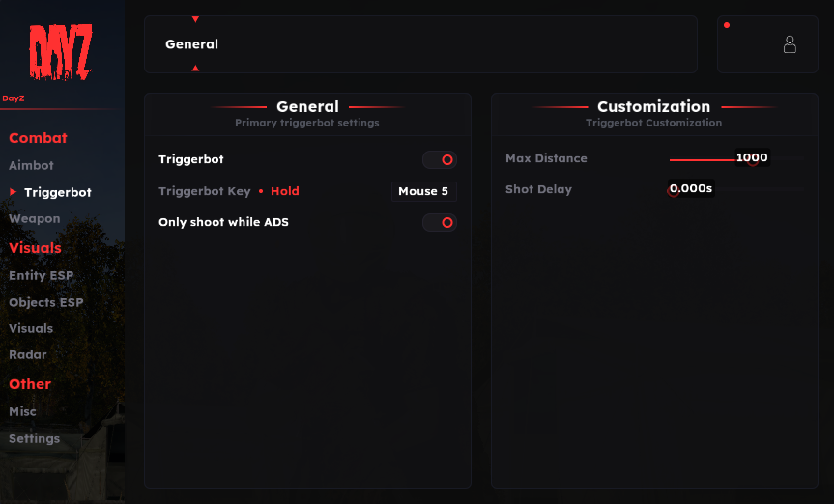Open the user profile icon
Image resolution: width=834 pixels, height=504 pixels.
pyautogui.click(x=790, y=44)
